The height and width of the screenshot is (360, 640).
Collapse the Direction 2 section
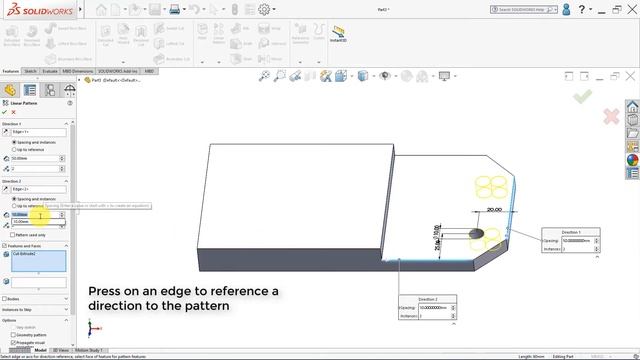click(66, 181)
